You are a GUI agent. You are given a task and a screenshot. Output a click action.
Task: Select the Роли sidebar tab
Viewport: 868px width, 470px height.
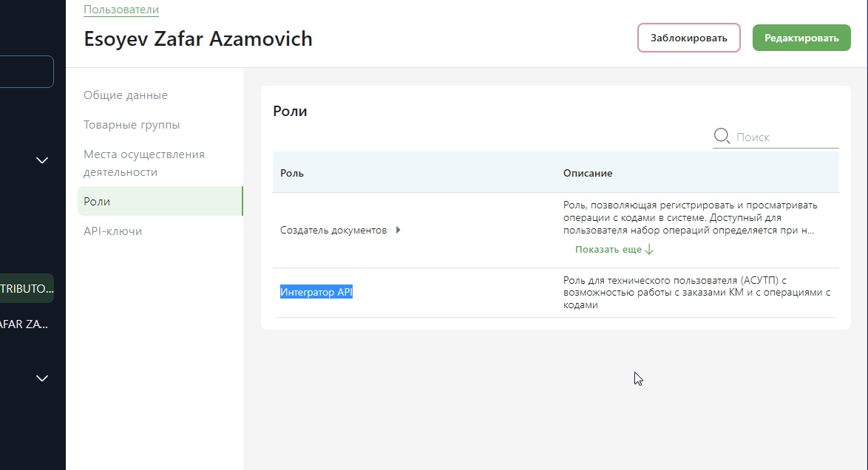click(x=97, y=202)
